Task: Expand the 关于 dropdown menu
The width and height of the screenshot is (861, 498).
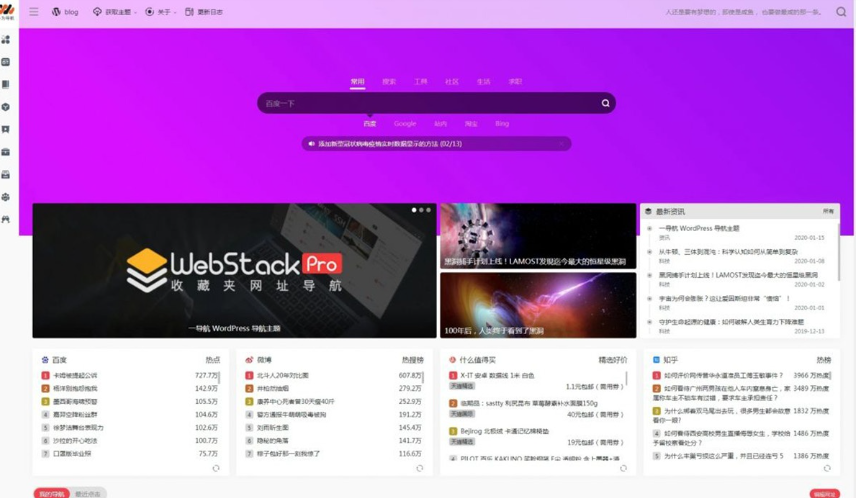Action: click(160, 12)
